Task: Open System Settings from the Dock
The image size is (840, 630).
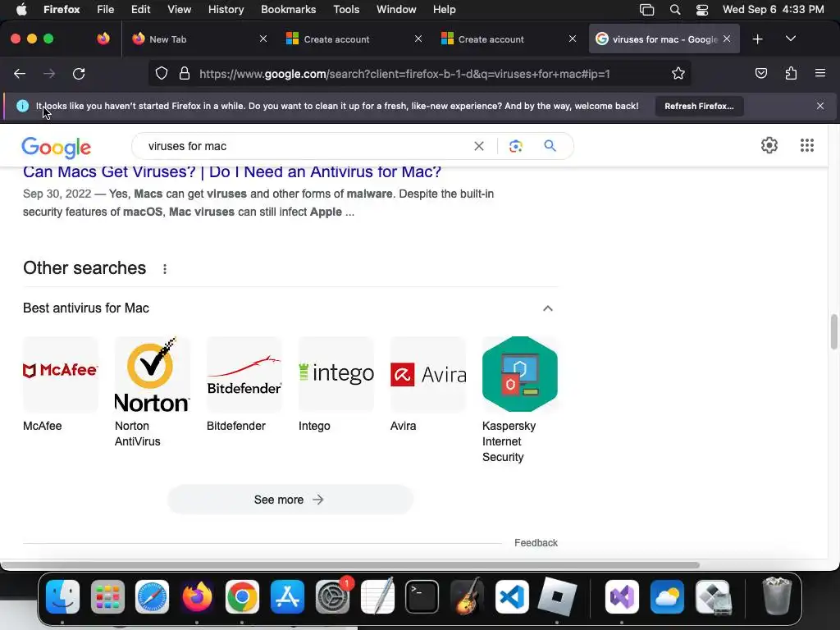Action: [332, 596]
